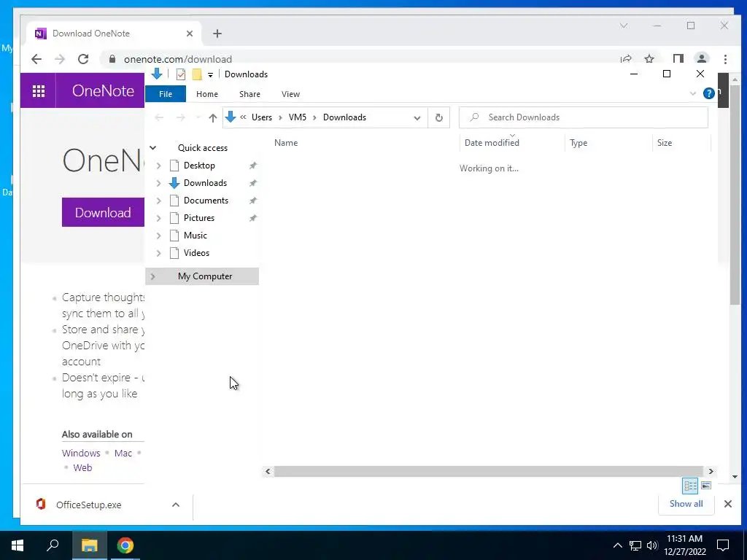Expand the Music tree node

(158, 236)
